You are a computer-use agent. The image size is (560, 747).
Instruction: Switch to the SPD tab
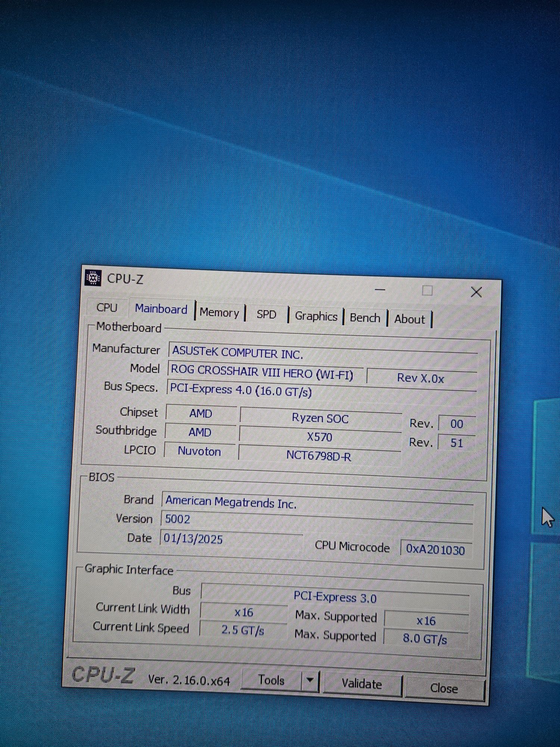(266, 314)
